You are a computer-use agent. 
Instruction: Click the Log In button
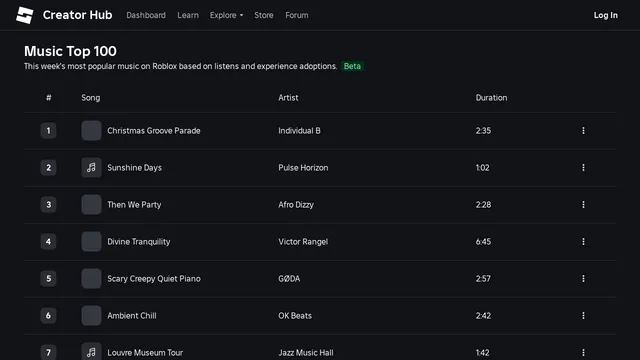[605, 15]
